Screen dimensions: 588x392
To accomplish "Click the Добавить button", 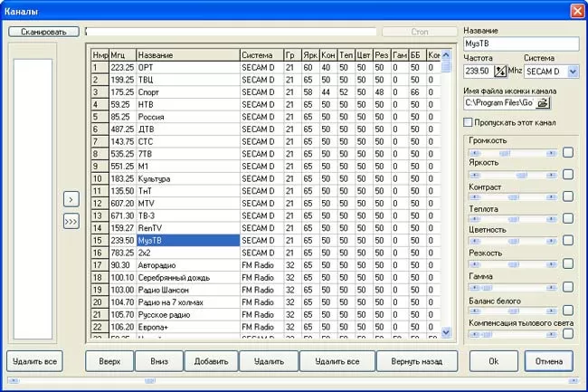I will 211,361.
